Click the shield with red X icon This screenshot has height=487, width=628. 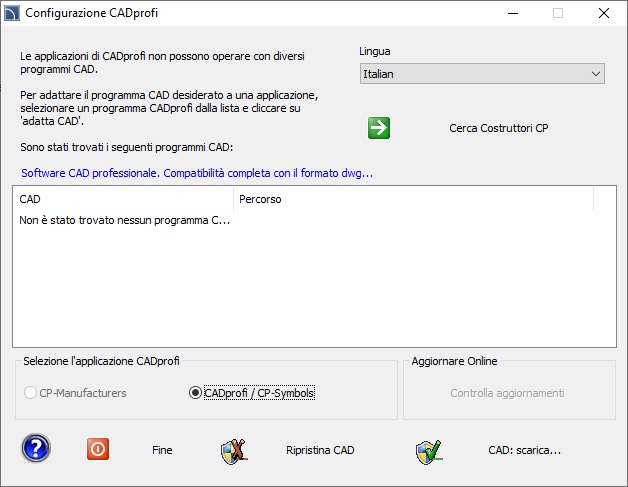tap(234, 451)
